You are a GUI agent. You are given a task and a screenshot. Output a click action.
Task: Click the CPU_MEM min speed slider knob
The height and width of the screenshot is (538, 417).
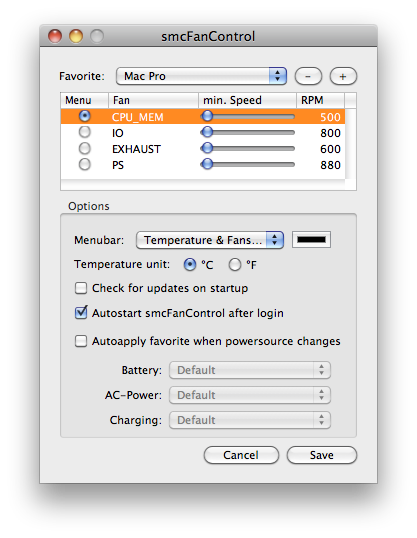pos(207,116)
